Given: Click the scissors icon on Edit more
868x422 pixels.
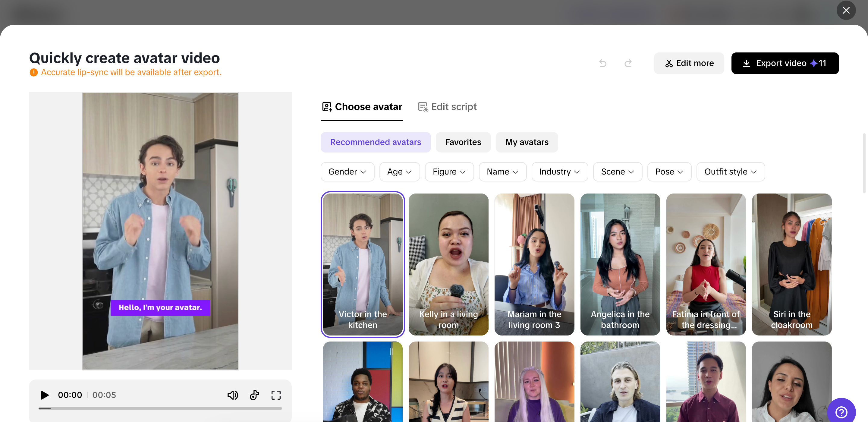Looking at the screenshot, I should pyautogui.click(x=669, y=63).
